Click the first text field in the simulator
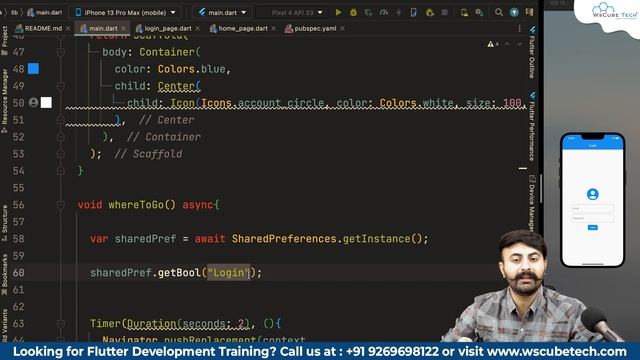The height and width of the screenshot is (360, 640). [x=593, y=209]
